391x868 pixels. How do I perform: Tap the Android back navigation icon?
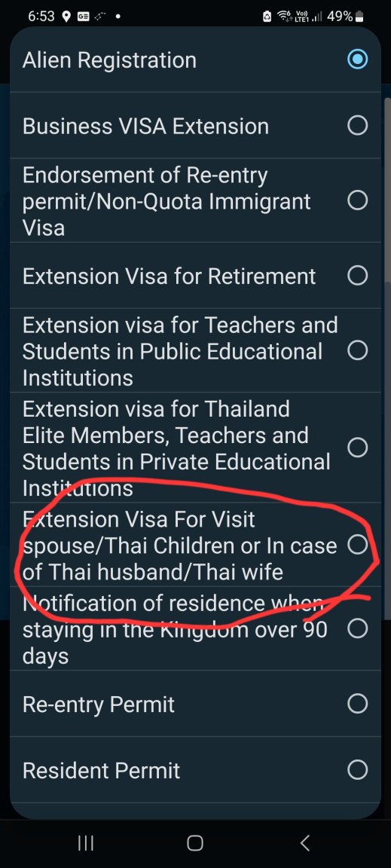coord(304,843)
